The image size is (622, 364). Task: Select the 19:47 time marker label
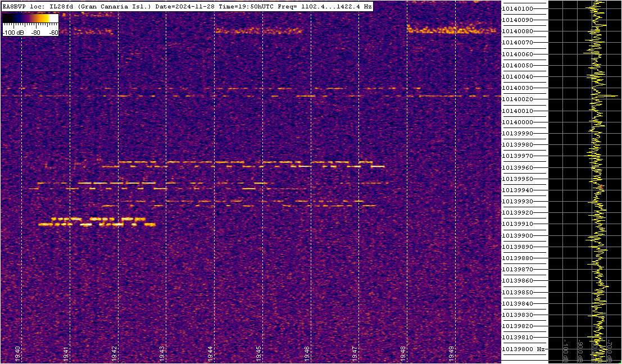(355, 353)
